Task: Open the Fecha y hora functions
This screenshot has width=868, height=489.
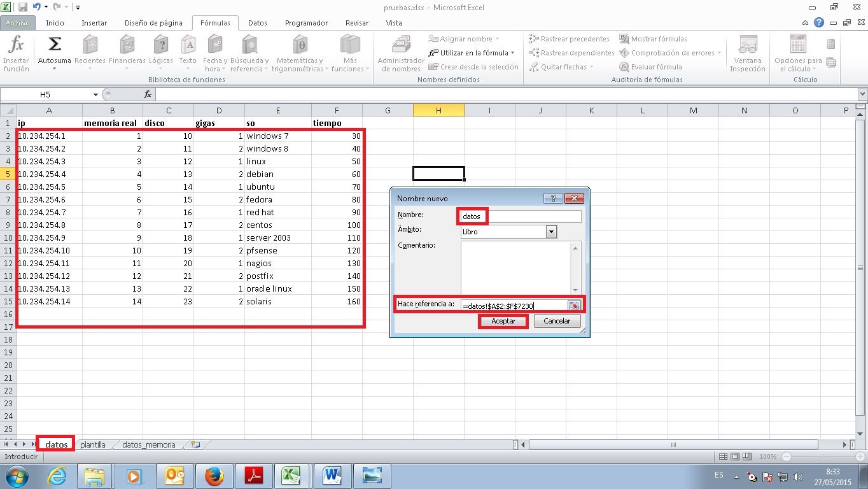Action: coord(214,52)
